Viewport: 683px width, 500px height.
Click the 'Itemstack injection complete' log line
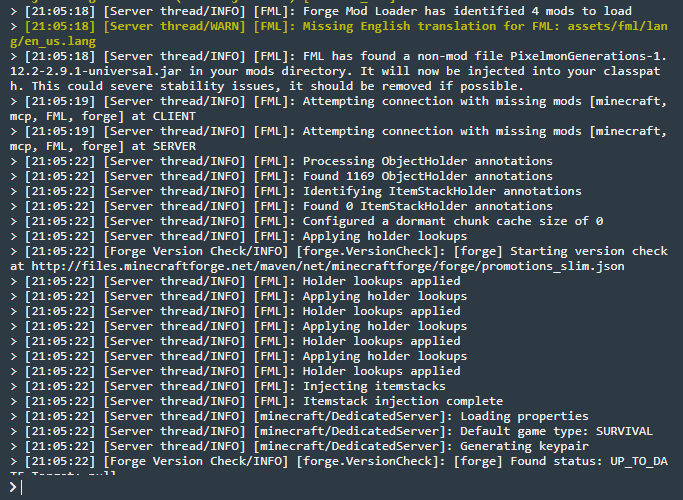click(x=256, y=401)
